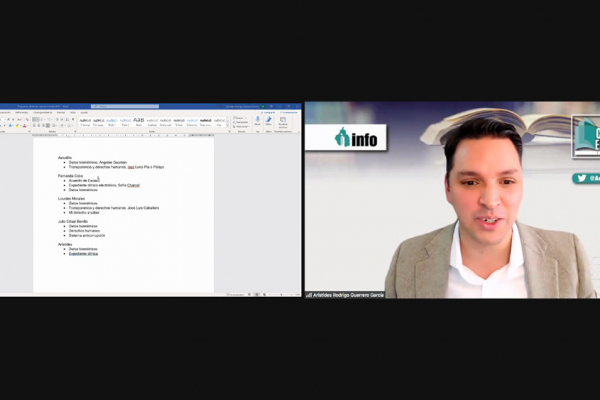Screen dimensions: 600x400
Task: Toggle the paragraph marks pilcrow icon
Action: click(73, 119)
